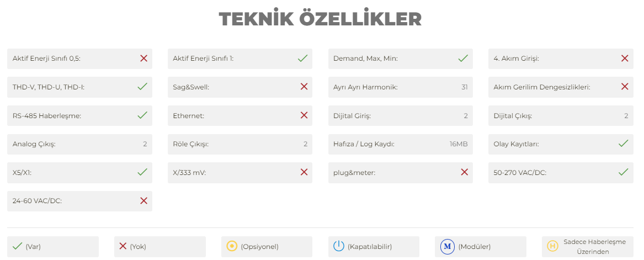Screen dimensions: 644x260
Task: Click the green check beside RS-485 Haberleşme
Action: (x=142, y=115)
